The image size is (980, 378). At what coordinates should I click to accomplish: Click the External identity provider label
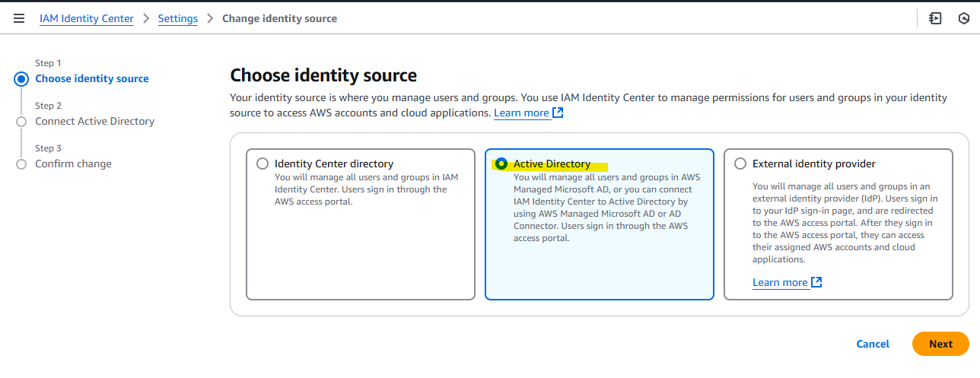[x=814, y=164]
